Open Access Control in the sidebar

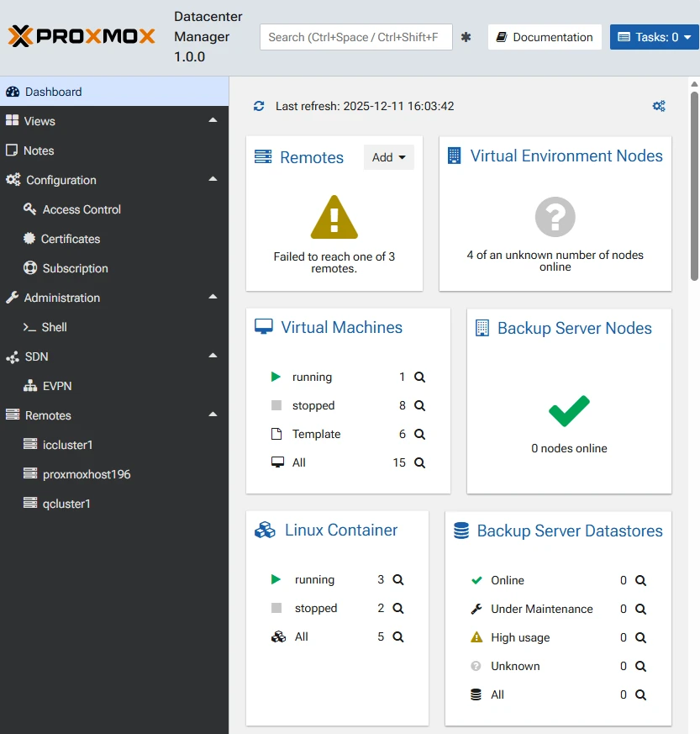click(x=82, y=209)
